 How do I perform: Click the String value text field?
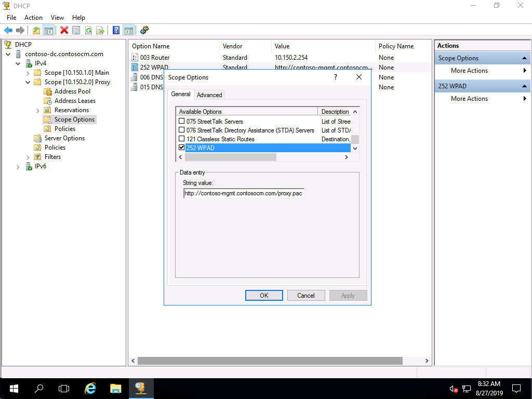(x=244, y=193)
